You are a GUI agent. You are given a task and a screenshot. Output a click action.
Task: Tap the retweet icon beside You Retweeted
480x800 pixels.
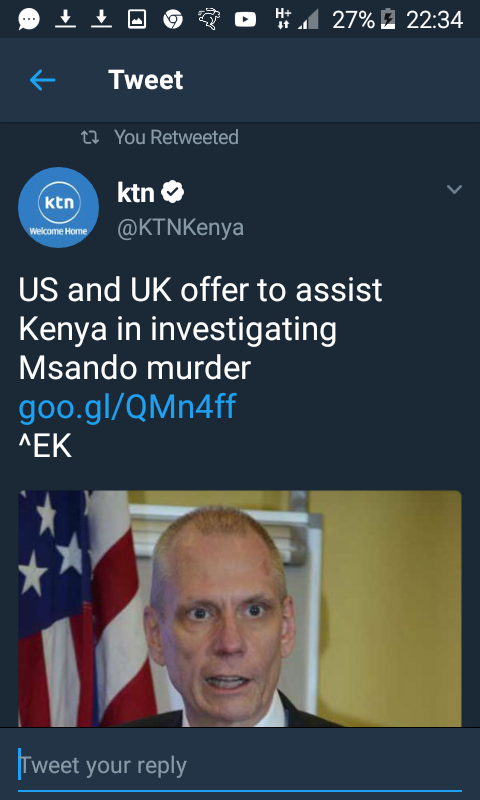pyautogui.click(x=90, y=137)
